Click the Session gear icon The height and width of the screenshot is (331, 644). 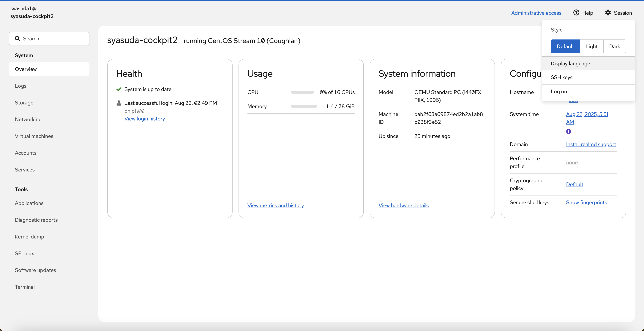point(608,12)
